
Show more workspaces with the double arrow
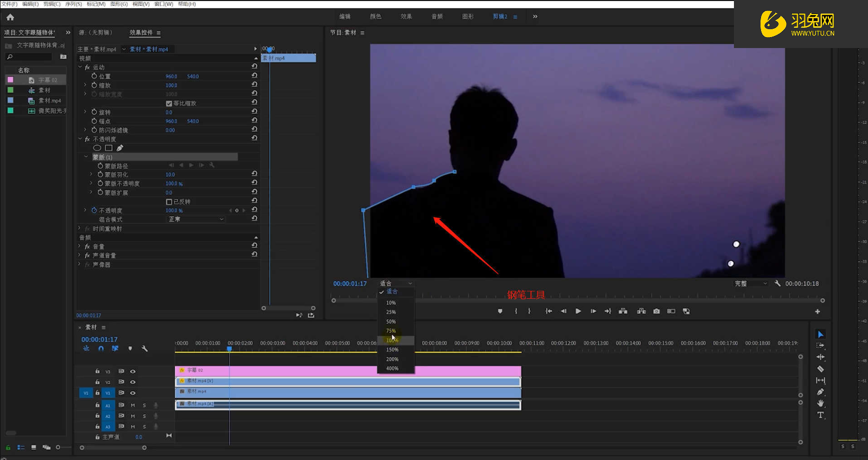click(535, 17)
